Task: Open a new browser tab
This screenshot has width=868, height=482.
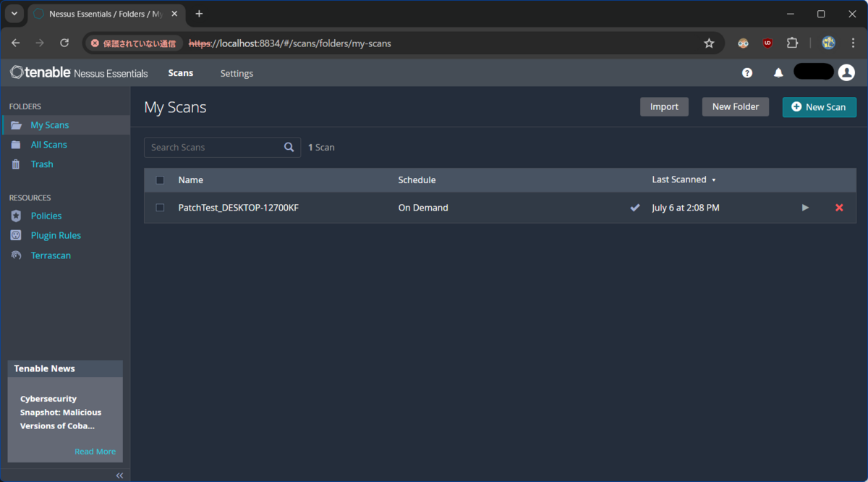Action: 199,14
